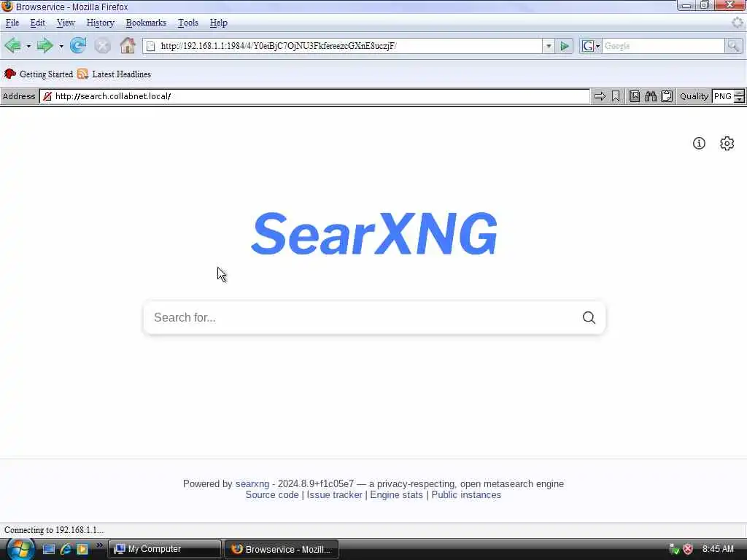Click the network tray icon
Viewport: 747px width, 560px height.
(674, 549)
